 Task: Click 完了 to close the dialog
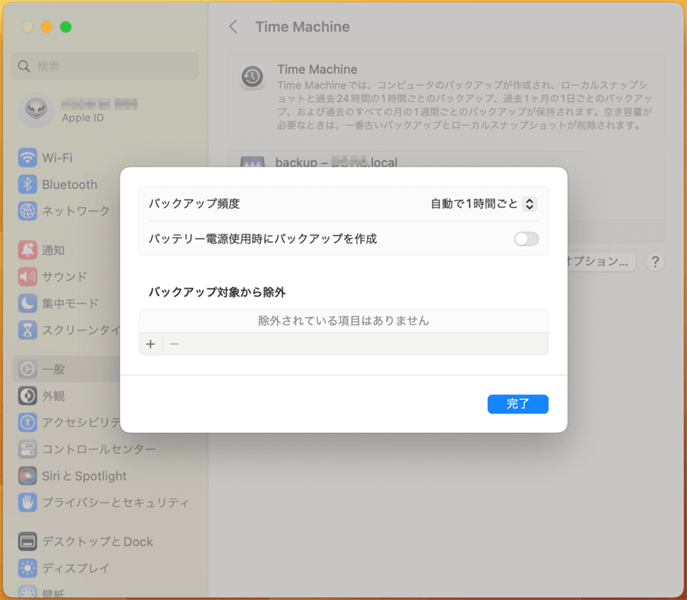(518, 404)
